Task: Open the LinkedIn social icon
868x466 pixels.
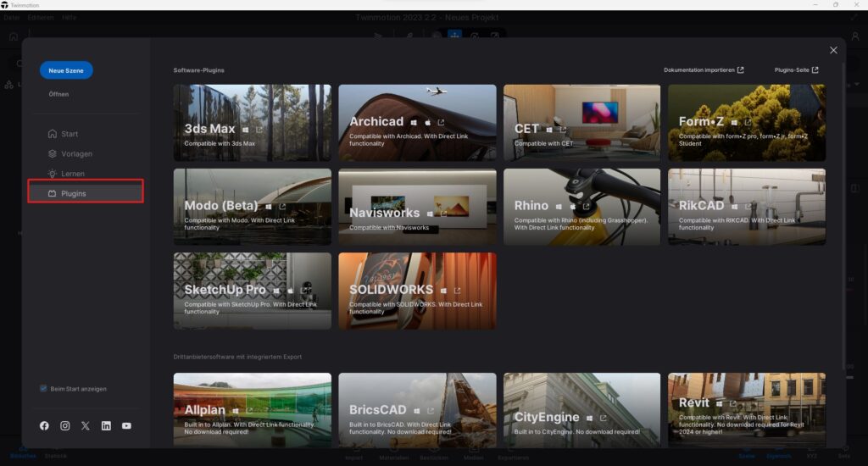Action: click(x=106, y=425)
